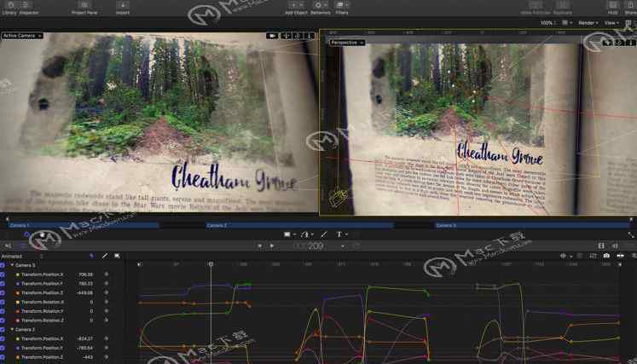Viewport: 637px width, 364px height.
Task: Select the Text tool in canvas toolbar
Action: [x=339, y=234]
